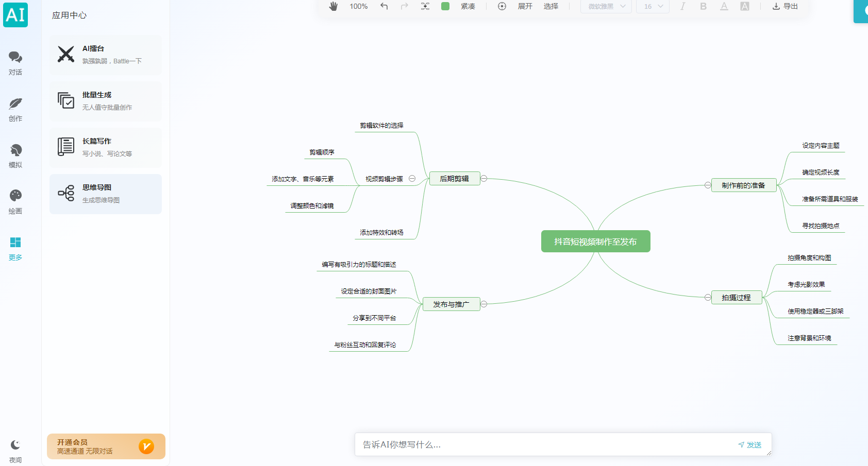Viewport: 868px width, 466px height.
Task: Toggle 夜间 night mode
Action: click(15, 452)
